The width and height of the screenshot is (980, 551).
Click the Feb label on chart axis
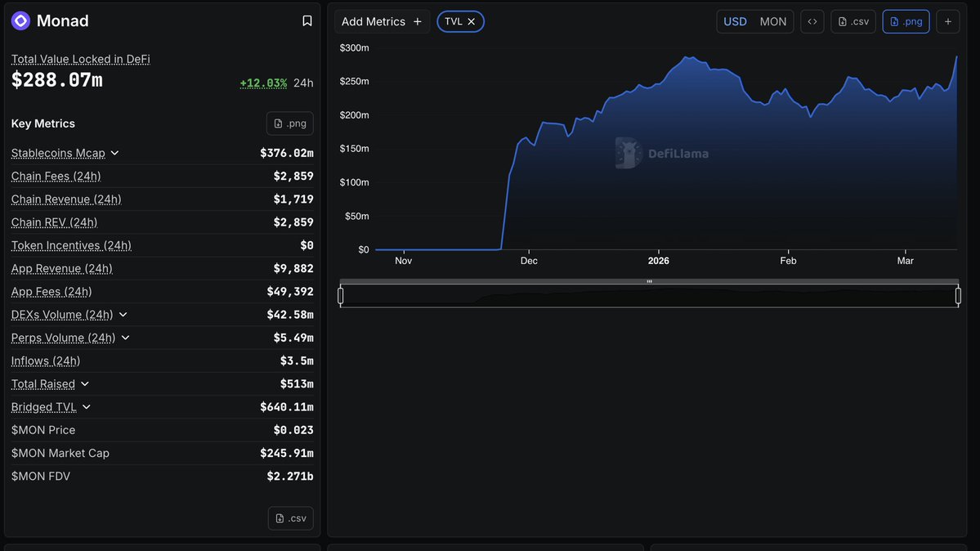788,261
